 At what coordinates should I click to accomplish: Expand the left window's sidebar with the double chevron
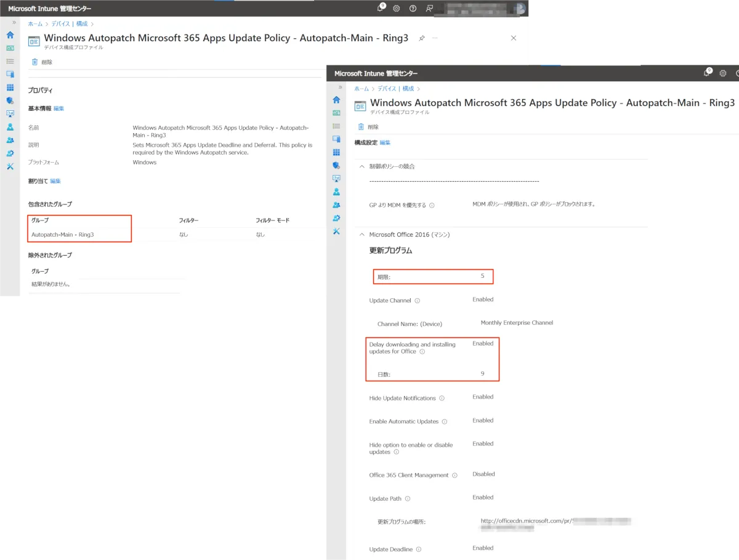tap(14, 22)
